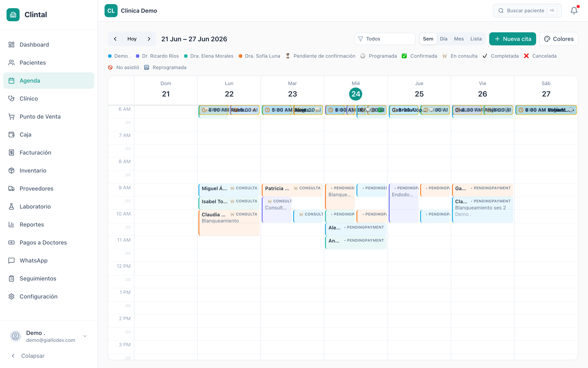
Task: Open the Inventario section
Action: [x=49, y=171]
